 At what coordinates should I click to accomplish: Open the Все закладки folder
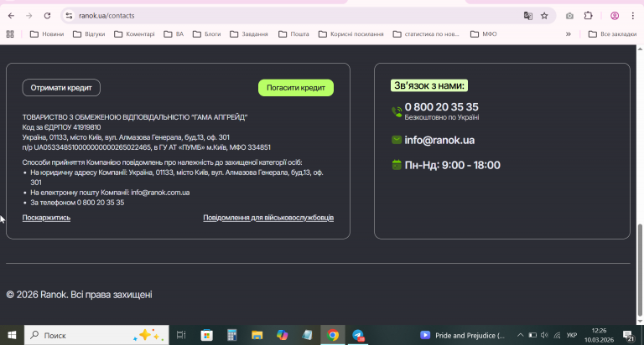(x=612, y=34)
